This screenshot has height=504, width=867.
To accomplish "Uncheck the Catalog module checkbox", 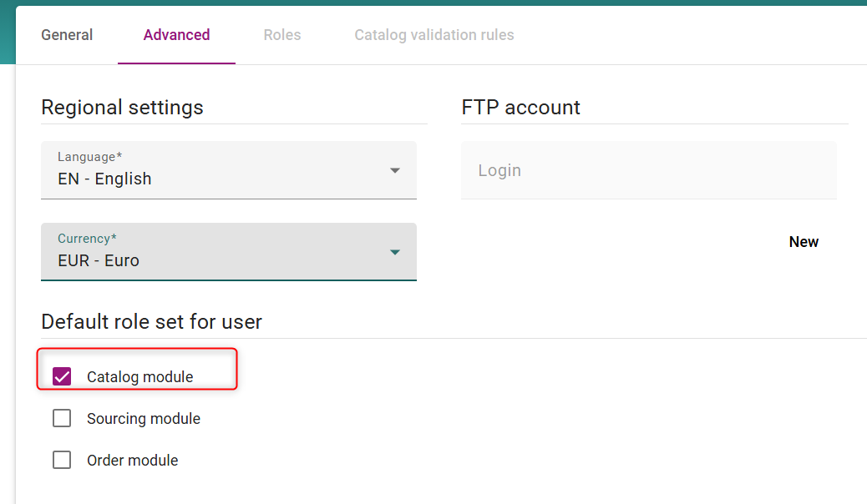I will [62, 377].
